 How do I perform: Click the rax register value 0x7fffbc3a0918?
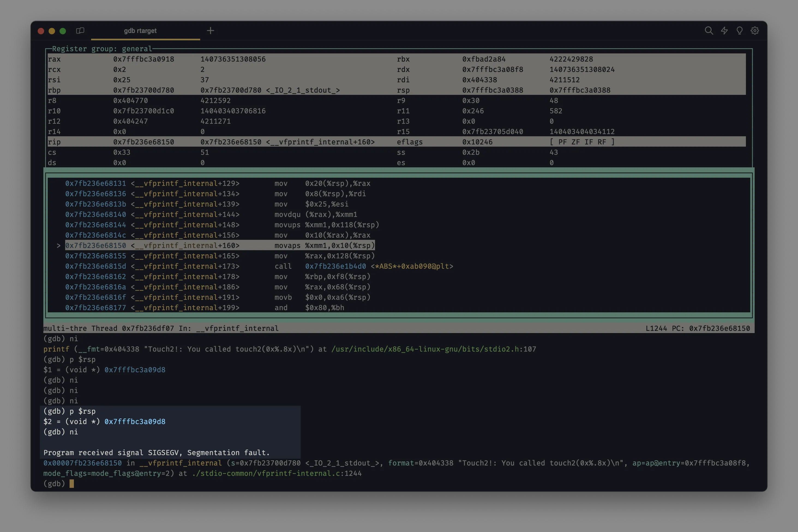(x=143, y=59)
